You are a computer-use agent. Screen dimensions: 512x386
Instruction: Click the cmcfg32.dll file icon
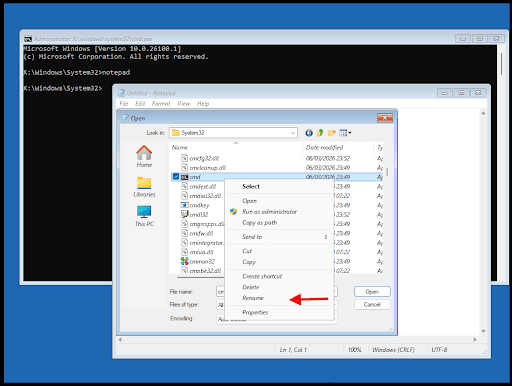[184, 158]
